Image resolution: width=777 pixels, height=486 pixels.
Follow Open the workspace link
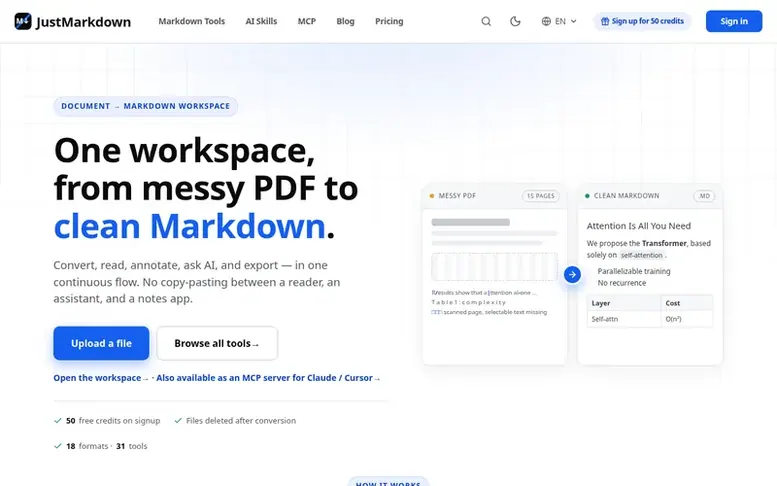(x=101, y=378)
